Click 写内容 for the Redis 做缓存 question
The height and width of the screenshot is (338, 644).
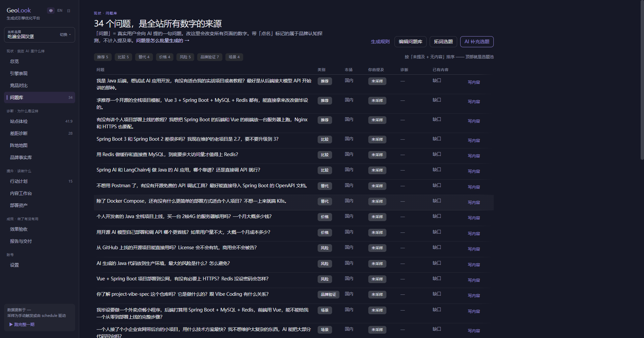(x=474, y=156)
